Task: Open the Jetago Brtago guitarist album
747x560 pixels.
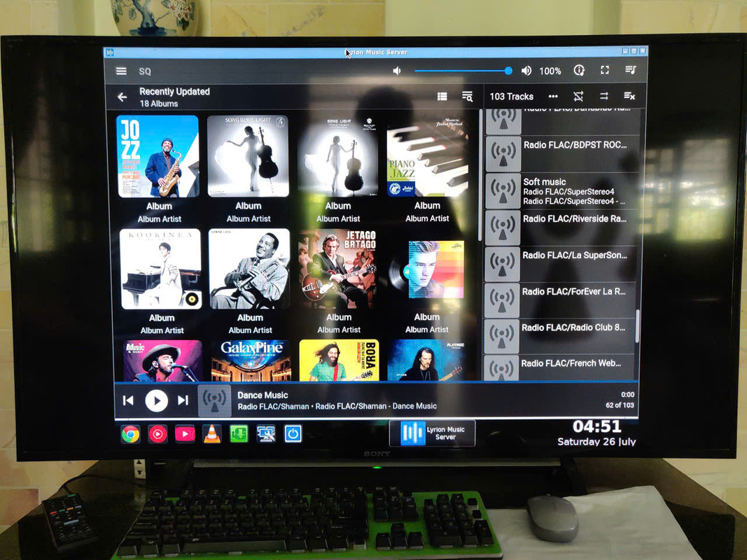Action: coord(337,269)
